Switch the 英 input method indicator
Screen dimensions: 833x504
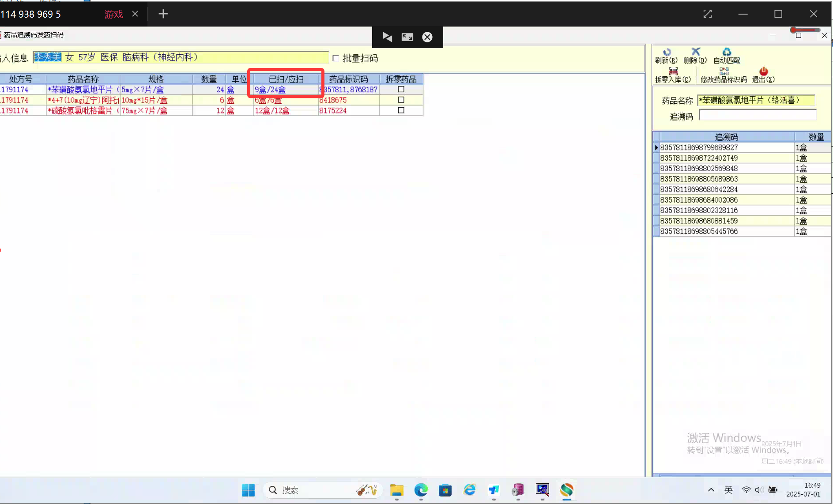pos(728,490)
